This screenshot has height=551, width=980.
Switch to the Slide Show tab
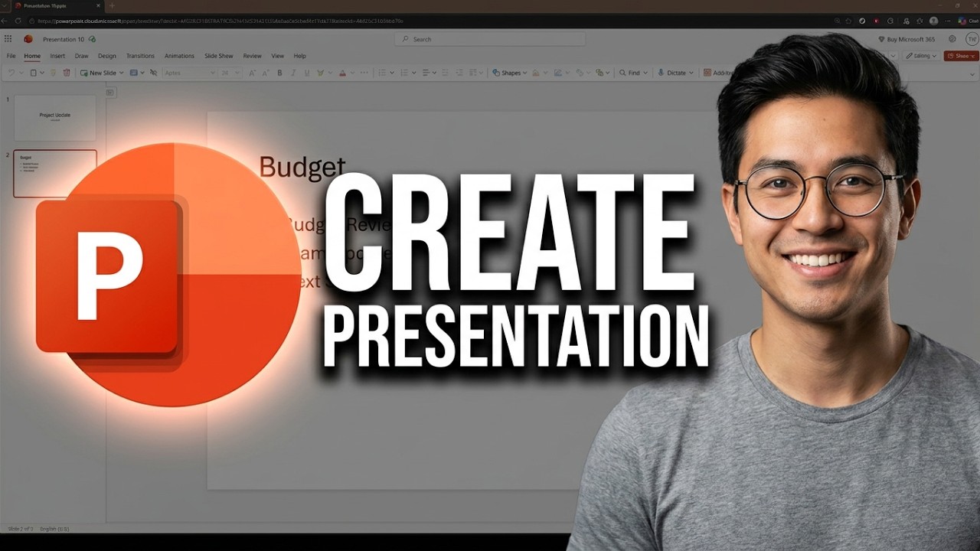[x=218, y=56]
